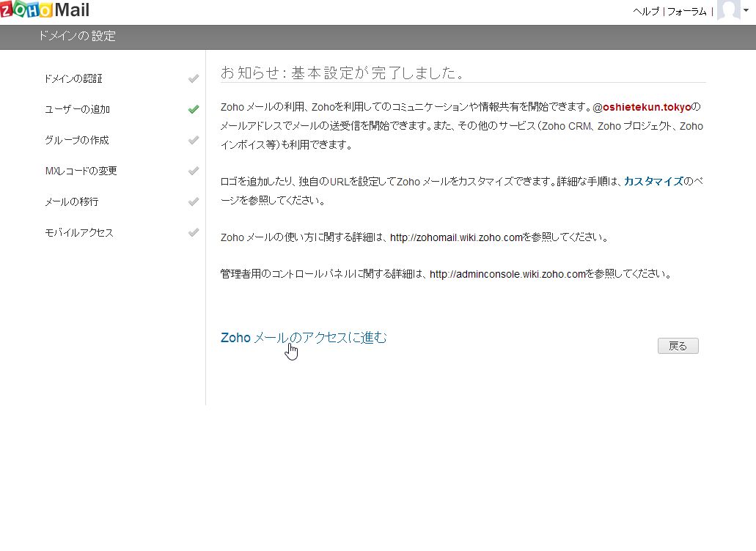Click the checkmark next to モバイルアクセス
Image resolution: width=756 pixels, height=551 pixels.
click(x=194, y=232)
